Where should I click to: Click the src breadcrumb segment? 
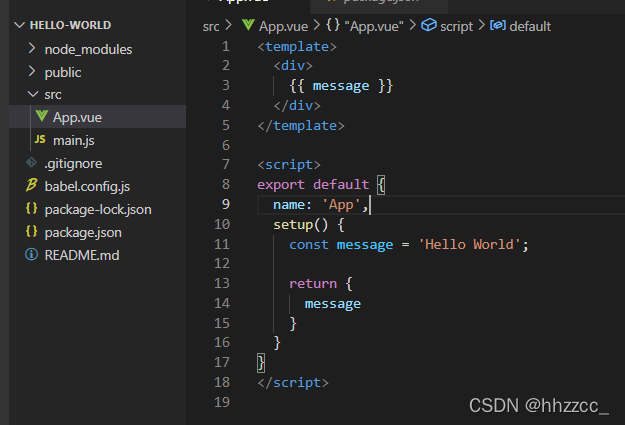click(x=211, y=27)
